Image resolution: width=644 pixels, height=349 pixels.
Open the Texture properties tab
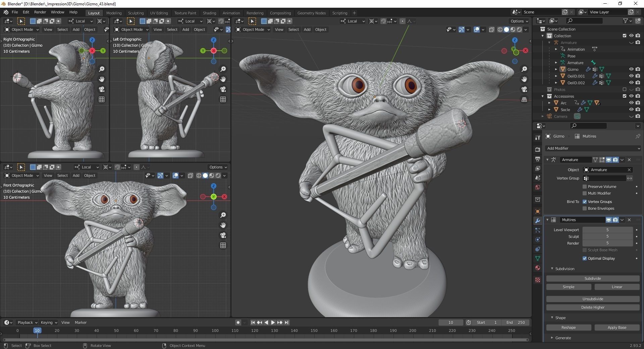click(538, 280)
